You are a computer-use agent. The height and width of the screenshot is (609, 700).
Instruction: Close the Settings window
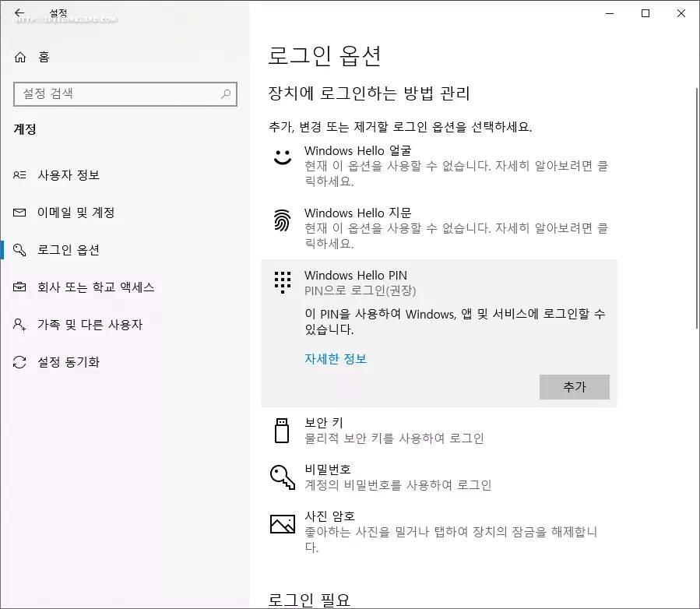[x=681, y=13]
